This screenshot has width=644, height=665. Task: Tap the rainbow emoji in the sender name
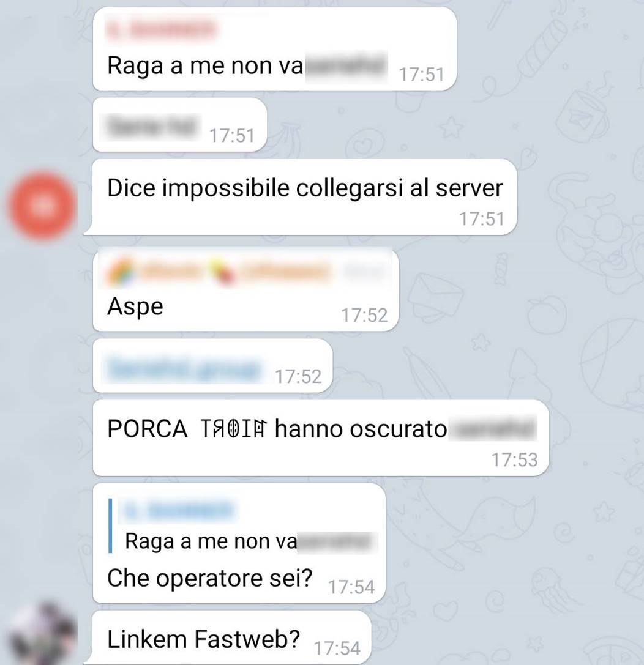121,272
